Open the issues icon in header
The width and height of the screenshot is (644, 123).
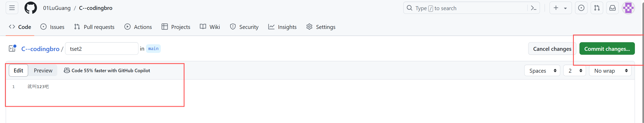click(581, 8)
